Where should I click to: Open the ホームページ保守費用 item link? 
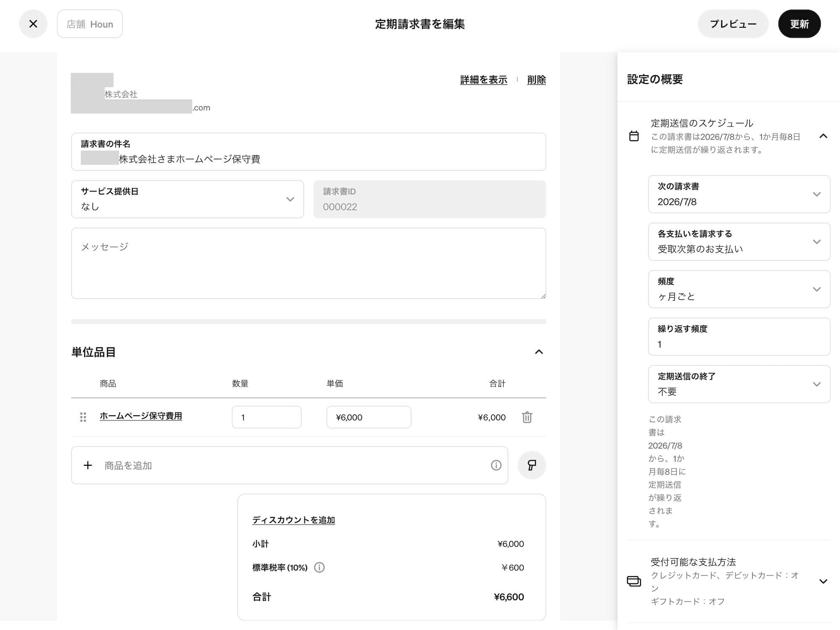point(141,416)
